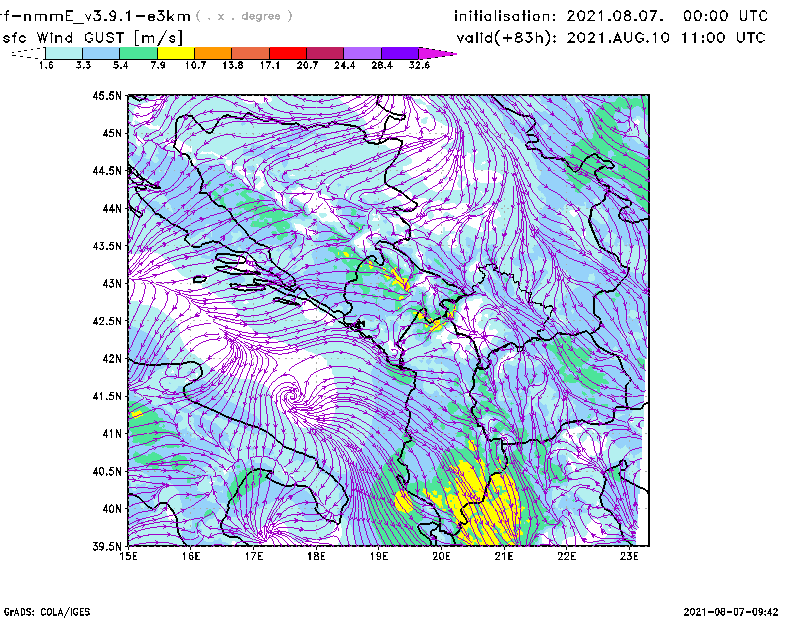Pick the red 17.1–20.7 legend swatch

(288, 53)
